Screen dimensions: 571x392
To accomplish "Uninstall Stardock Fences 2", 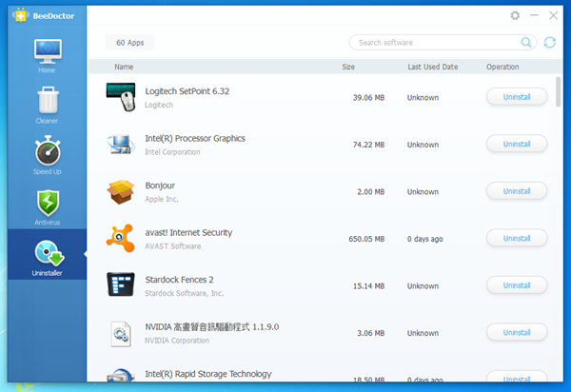I will 517,285.
